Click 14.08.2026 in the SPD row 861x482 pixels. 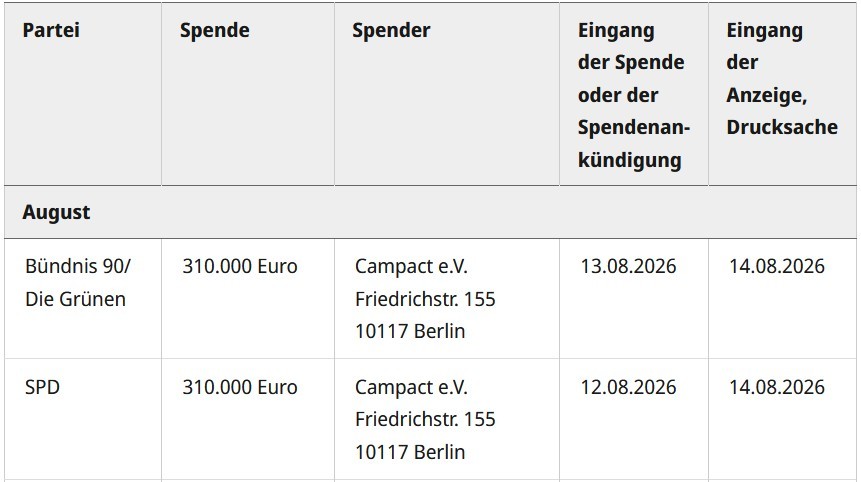pos(776,387)
